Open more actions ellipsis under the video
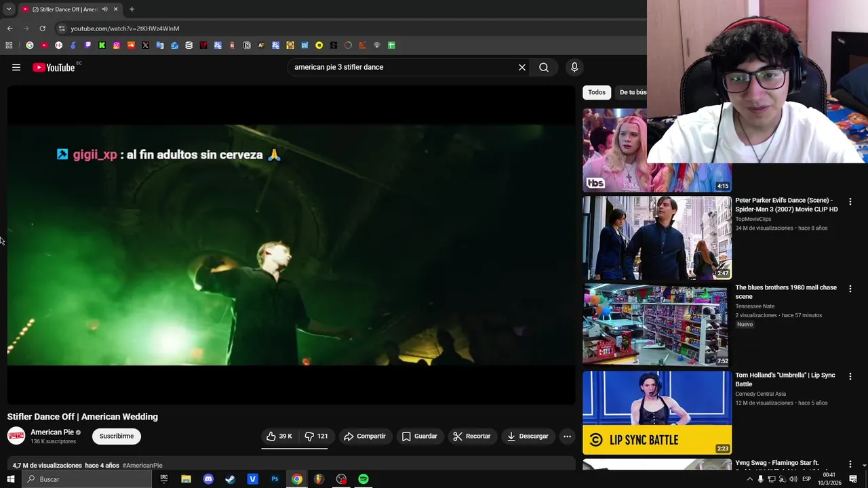The width and height of the screenshot is (868, 488). click(568, 436)
